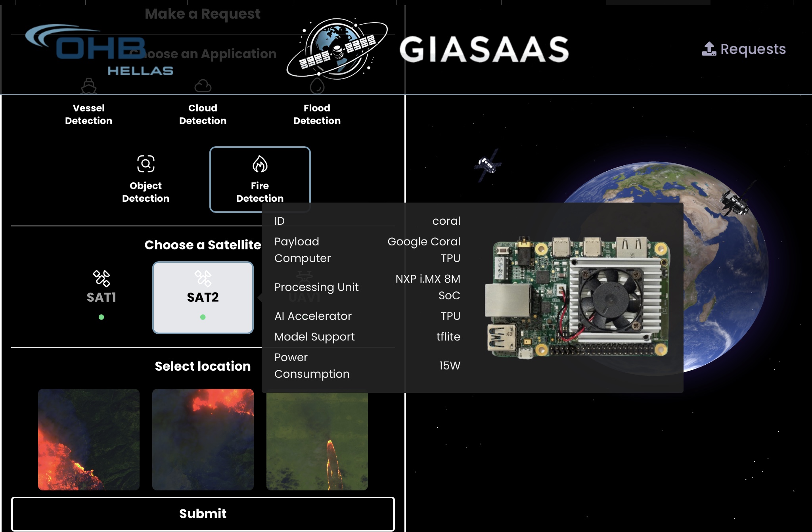This screenshot has width=812, height=532.
Task: Click the 'Select location' heading
Action: [203, 366]
